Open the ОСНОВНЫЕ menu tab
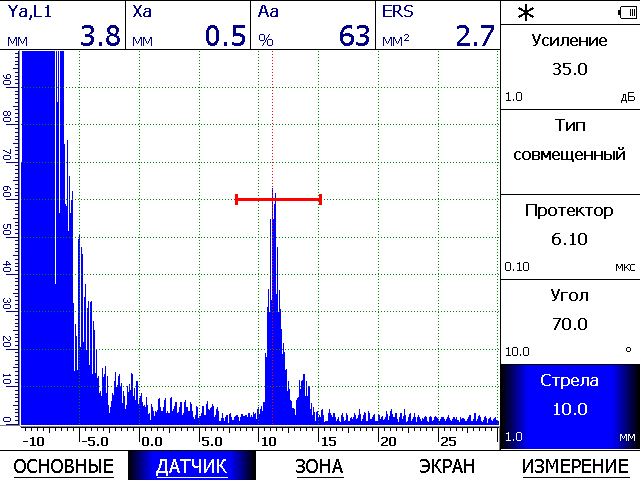The image size is (640, 480). 62,466
